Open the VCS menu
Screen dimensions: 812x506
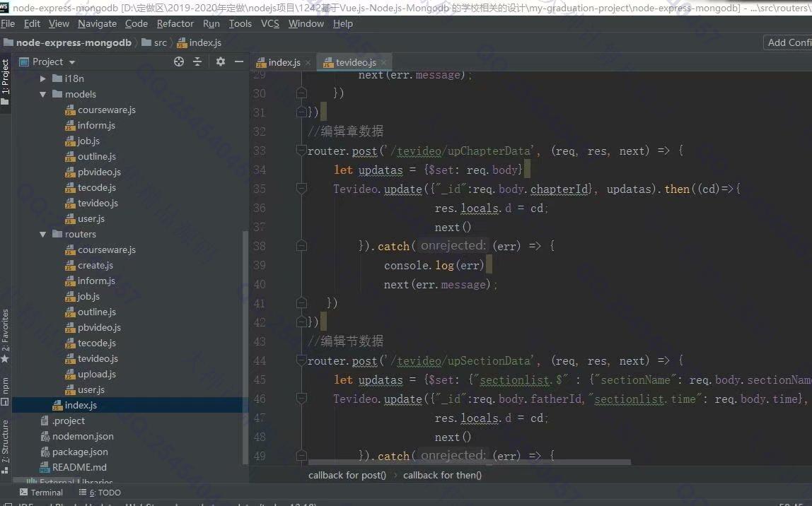click(x=269, y=24)
